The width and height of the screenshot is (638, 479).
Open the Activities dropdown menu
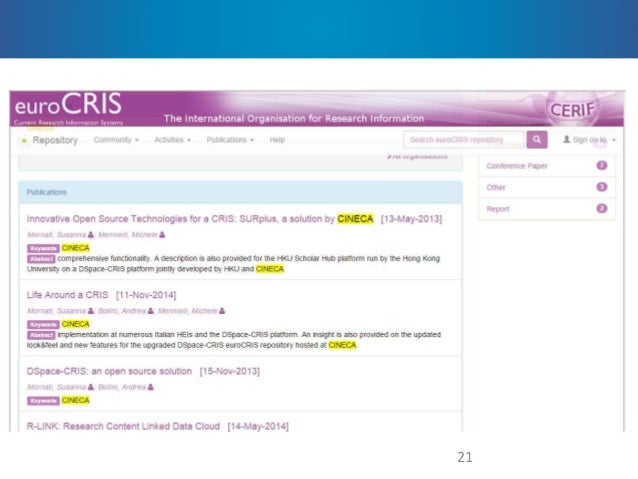[173, 140]
